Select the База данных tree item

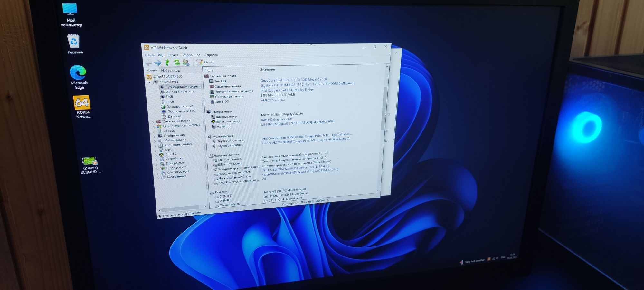coord(174,177)
